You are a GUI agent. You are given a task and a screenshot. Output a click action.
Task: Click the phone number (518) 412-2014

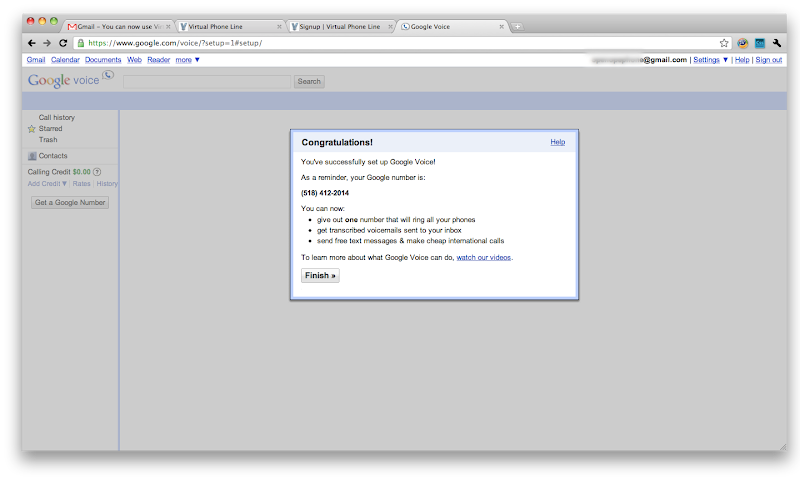pyautogui.click(x=325, y=193)
